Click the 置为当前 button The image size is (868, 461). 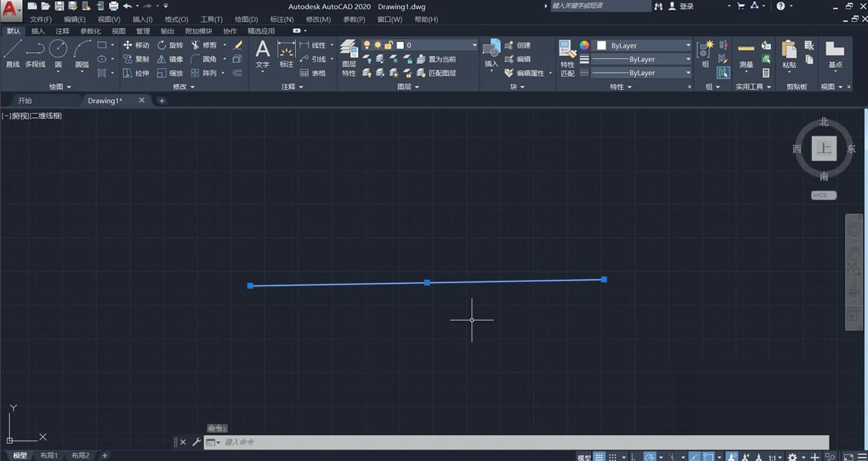pyautogui.click(x=436, y=59)
